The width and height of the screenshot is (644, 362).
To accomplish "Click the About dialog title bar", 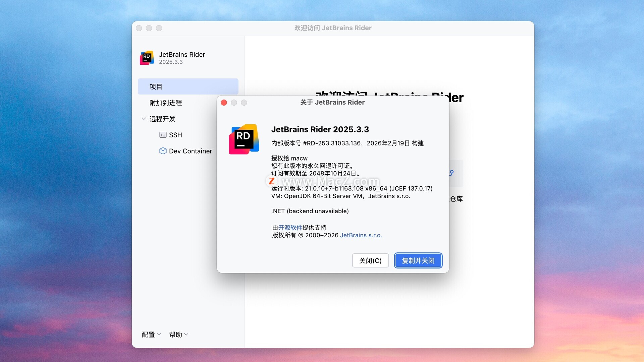I will (332, 102).
